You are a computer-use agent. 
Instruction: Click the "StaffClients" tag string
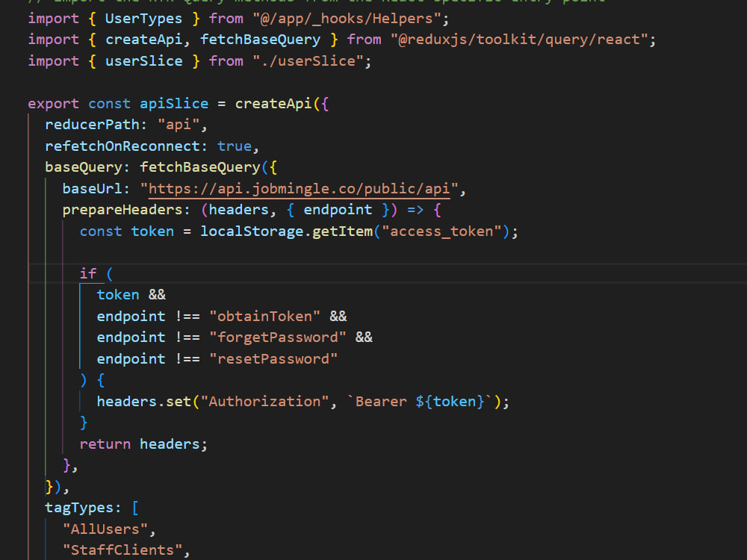click(x=123, y=550)
